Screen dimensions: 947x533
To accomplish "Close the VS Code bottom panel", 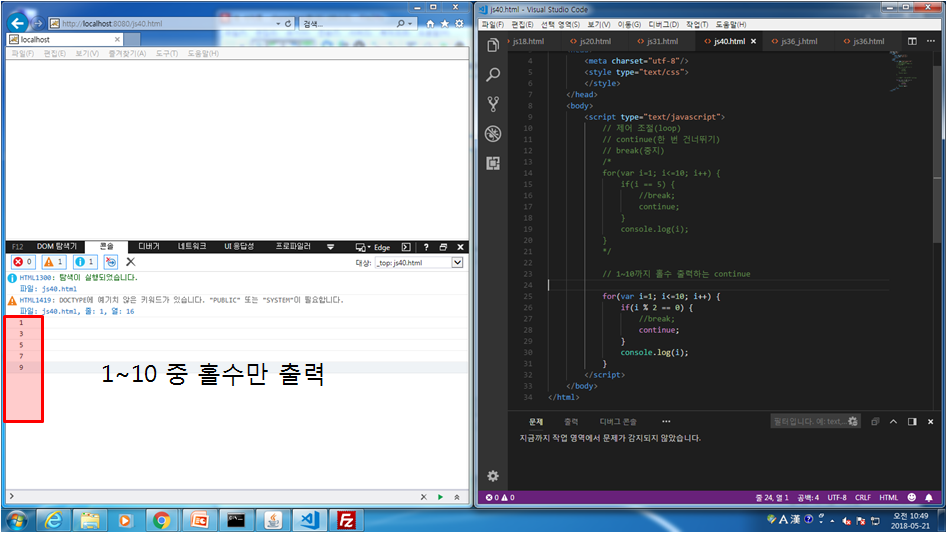I will coord(931,421).
